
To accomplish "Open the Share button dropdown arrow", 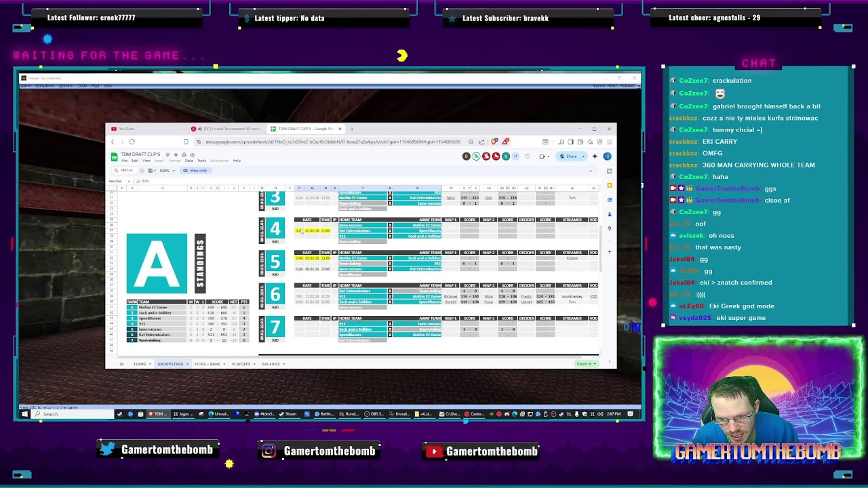I will pos(583,157).
